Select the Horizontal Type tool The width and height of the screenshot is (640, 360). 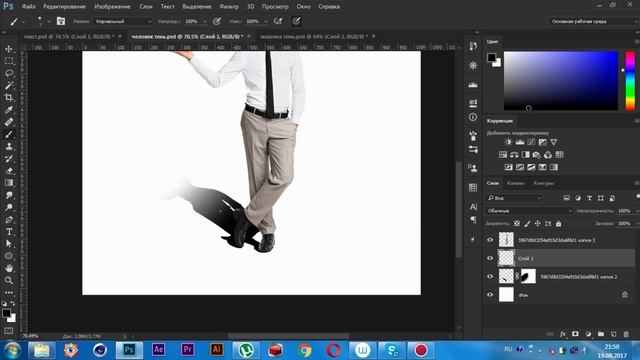(9, 232)
